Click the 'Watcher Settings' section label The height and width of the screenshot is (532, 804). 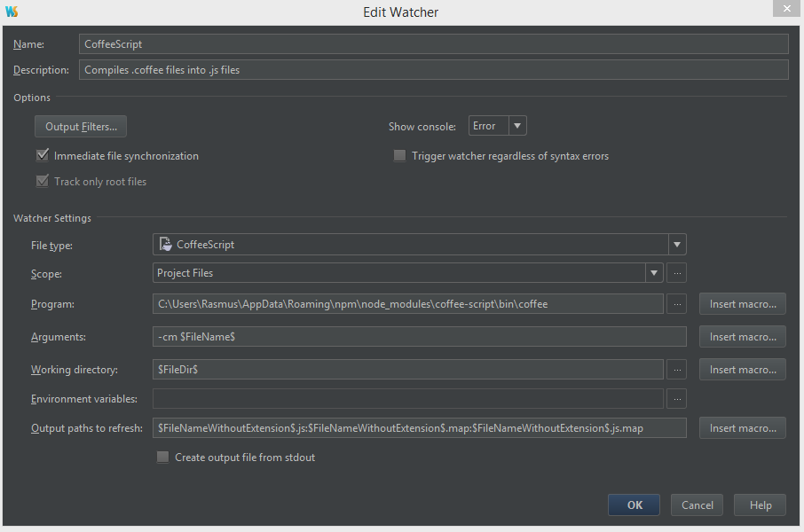pos(52,218)
